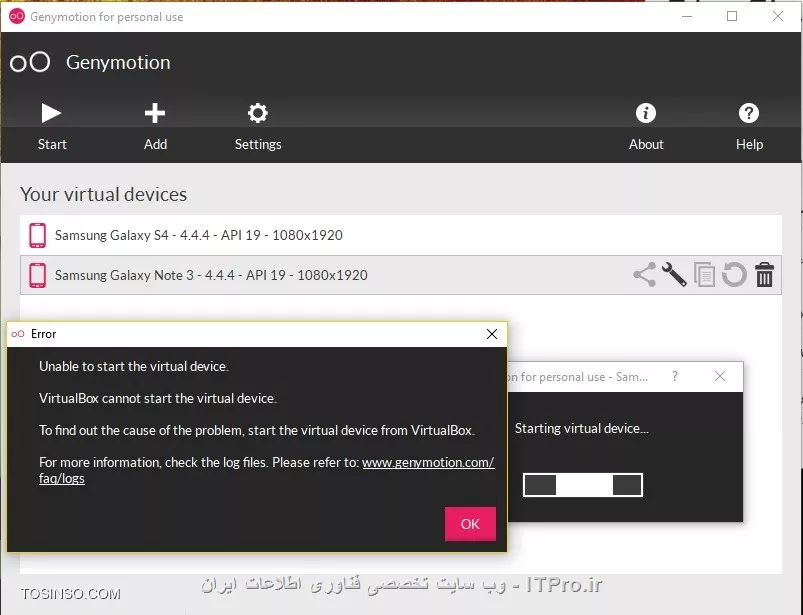Click 'Your virtual devices' heading

pyautogui.click(x=103, y=195)
